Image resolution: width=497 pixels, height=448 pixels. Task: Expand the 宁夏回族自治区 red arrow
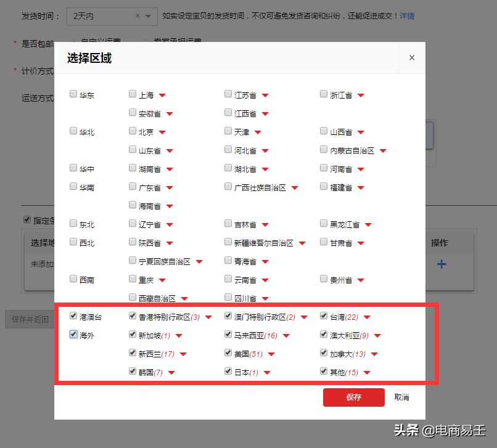click(199, 262)
